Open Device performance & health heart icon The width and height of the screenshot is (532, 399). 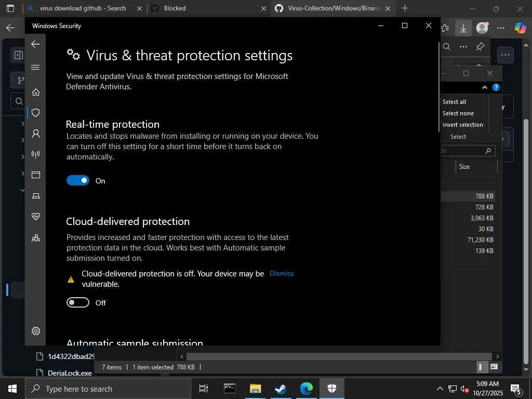tap(36, 217)
